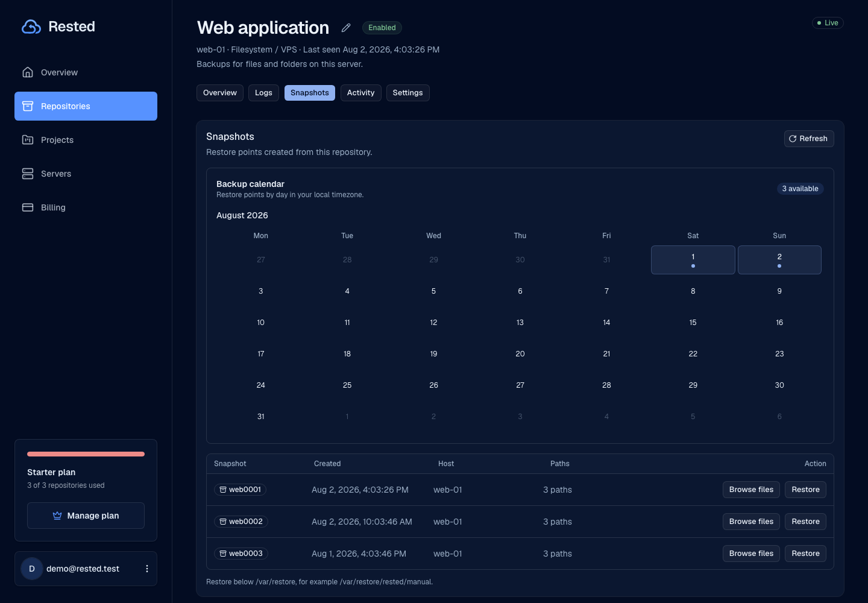The height and width of the screenshot is (603, 868).
Task: Select the Snapshots tab
Action: [x=310, y=93]
